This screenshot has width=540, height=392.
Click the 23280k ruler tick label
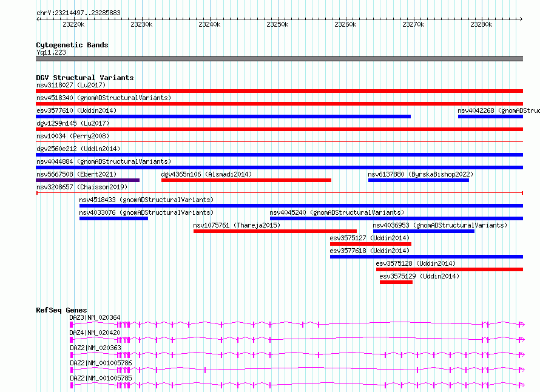[x=481, y=25]
